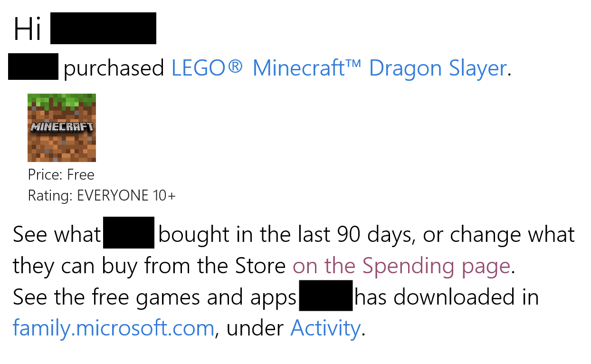This screenshot has width=591, height=364.
Task: Visit the family.microsoft.com link
Action: point(113,328)
